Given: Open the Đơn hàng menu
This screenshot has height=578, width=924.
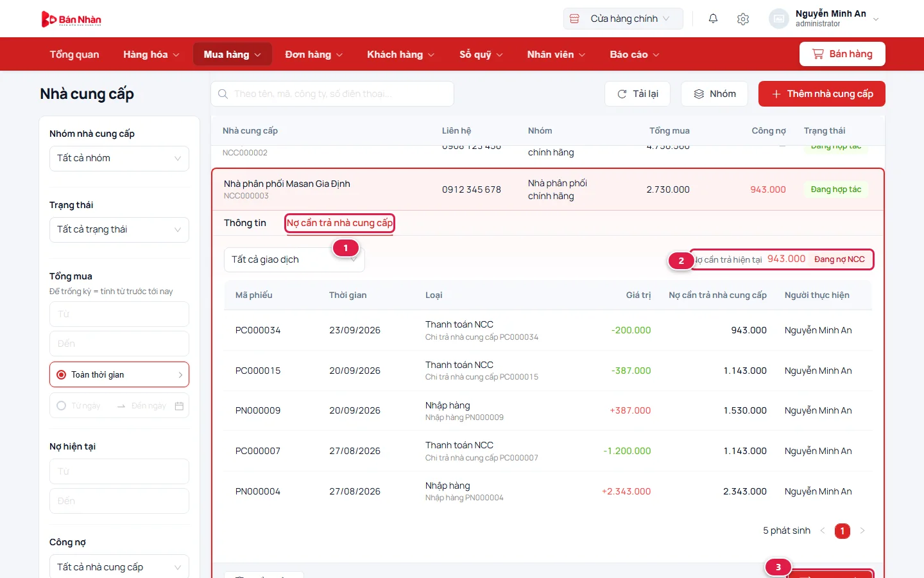Looking at the screenshot, I should click(314, 55).
